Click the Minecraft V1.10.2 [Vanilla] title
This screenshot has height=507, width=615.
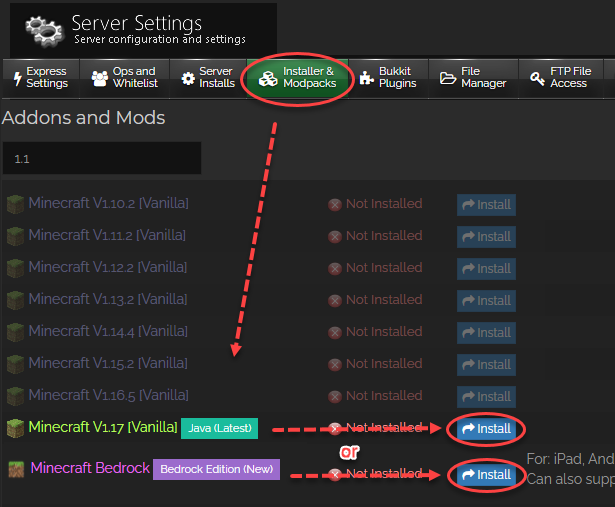(109, 203)
